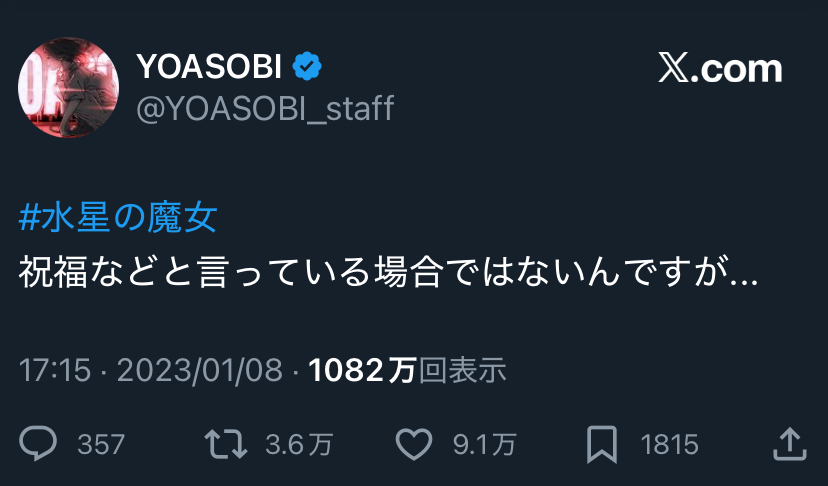828x486 pixels.
Task: Click the @YOASOBI_staff handle
Action: coord(265,108)
